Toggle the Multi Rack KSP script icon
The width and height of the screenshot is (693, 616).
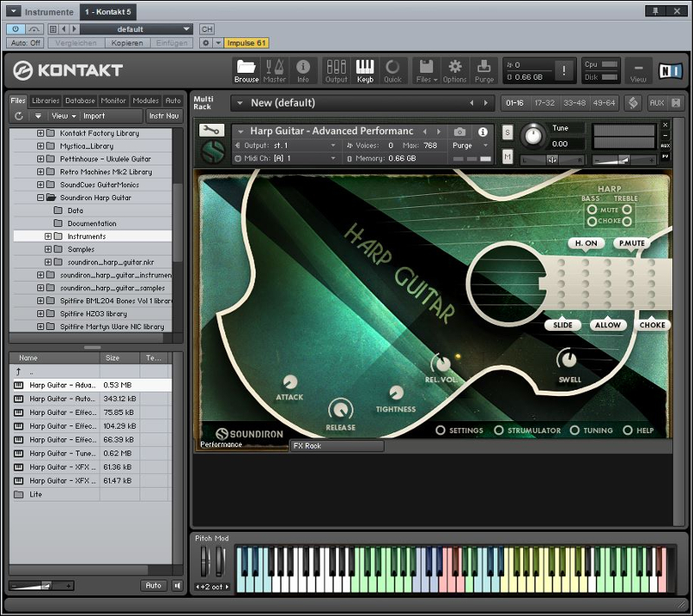point(633,103)
